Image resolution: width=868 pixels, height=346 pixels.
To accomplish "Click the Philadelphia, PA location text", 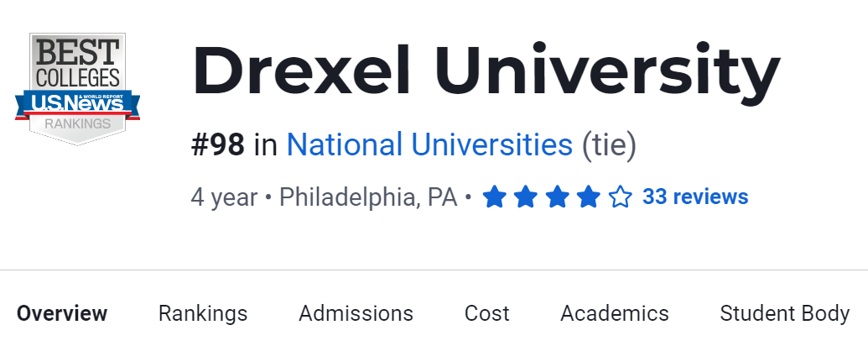I will coord(368,197).
